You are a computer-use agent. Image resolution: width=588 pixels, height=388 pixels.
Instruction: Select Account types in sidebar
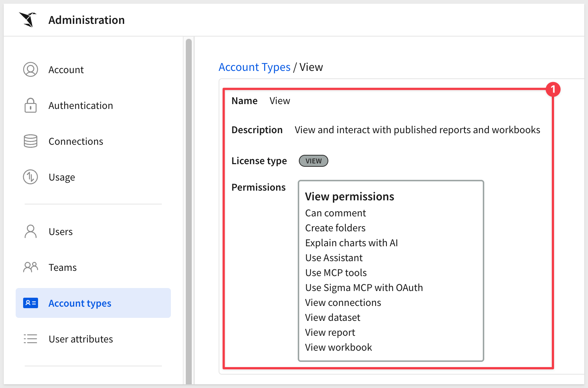pyautogui.click(x=93, y=303)
